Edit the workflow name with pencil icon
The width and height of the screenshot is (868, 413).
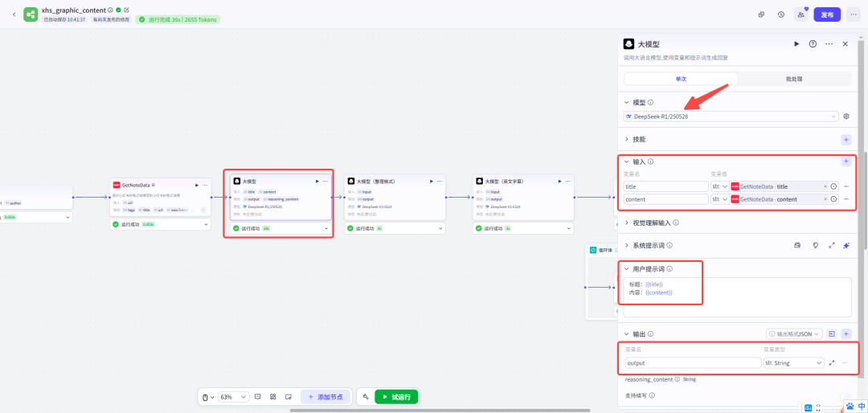127,10
